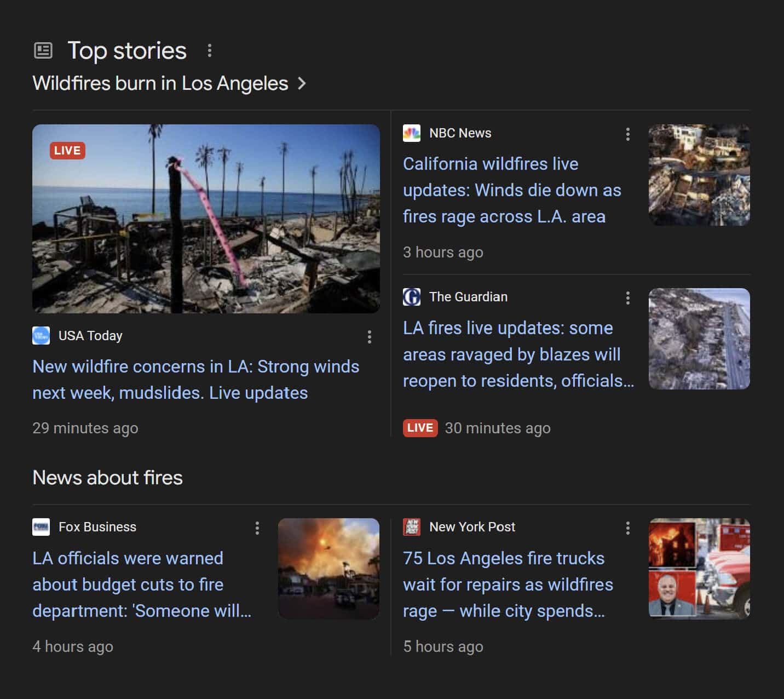Open more options for New York Post story
Screen dimensions: 784x699
[628, 528]
